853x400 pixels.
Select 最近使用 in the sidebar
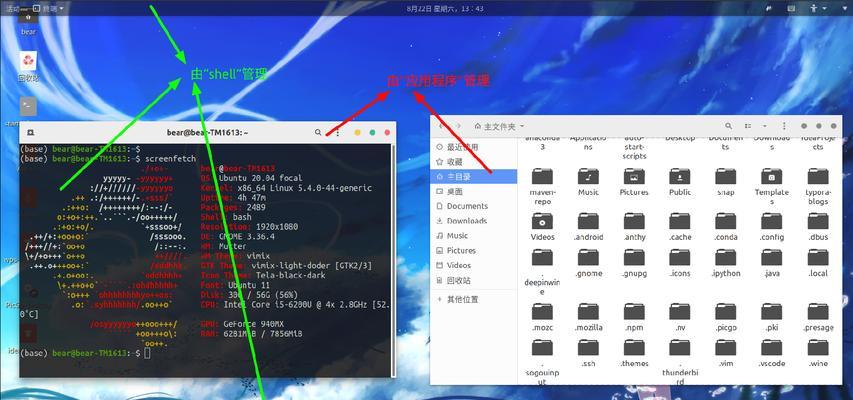coord(473,147)
